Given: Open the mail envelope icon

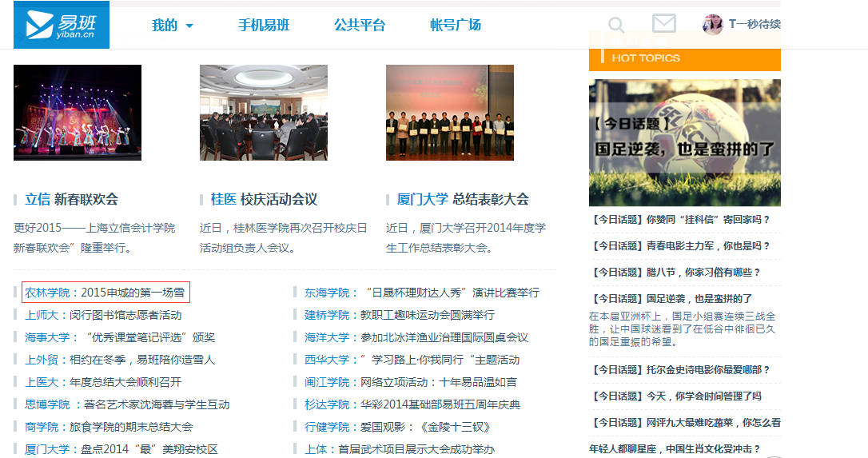Looking at the screenshot, I should coord(663,24).
